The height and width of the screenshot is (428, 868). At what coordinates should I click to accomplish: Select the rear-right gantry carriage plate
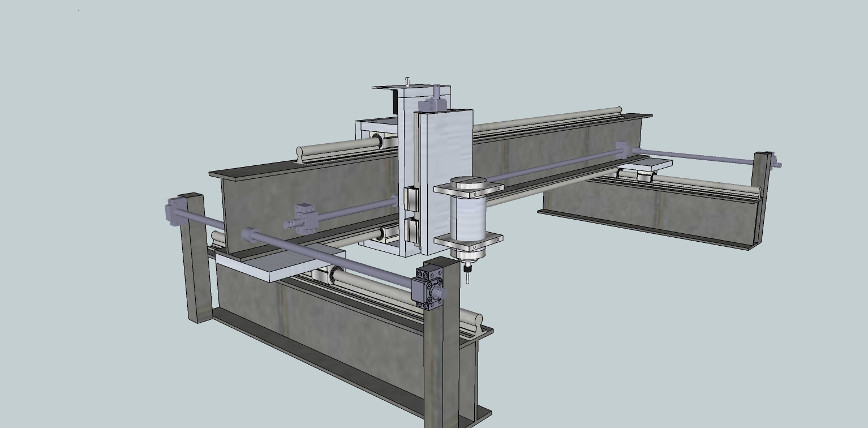point(645,165)
